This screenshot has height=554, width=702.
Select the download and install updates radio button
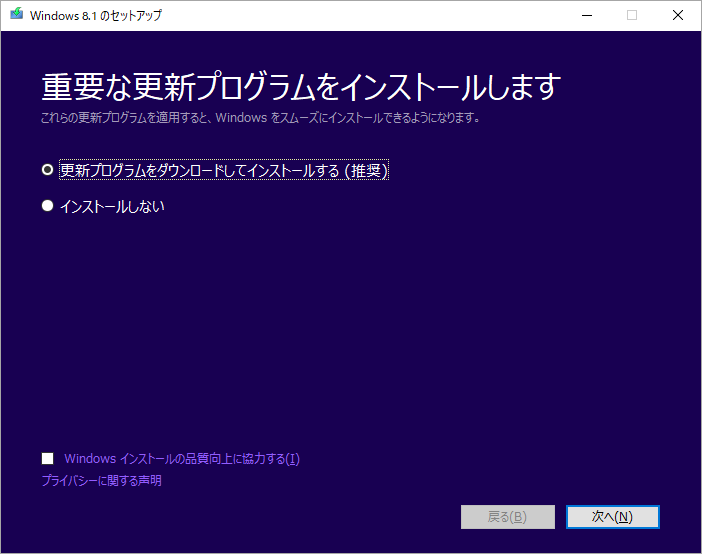pos(47,170)
